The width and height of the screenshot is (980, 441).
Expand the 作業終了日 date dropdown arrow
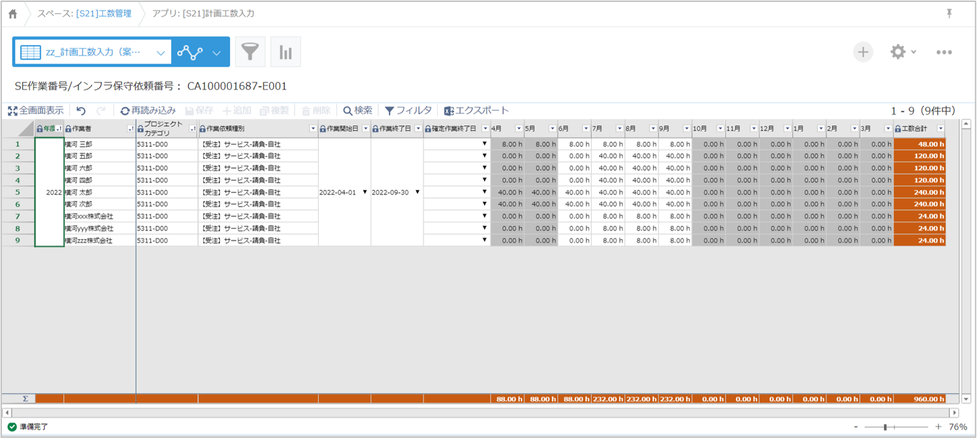417,192
